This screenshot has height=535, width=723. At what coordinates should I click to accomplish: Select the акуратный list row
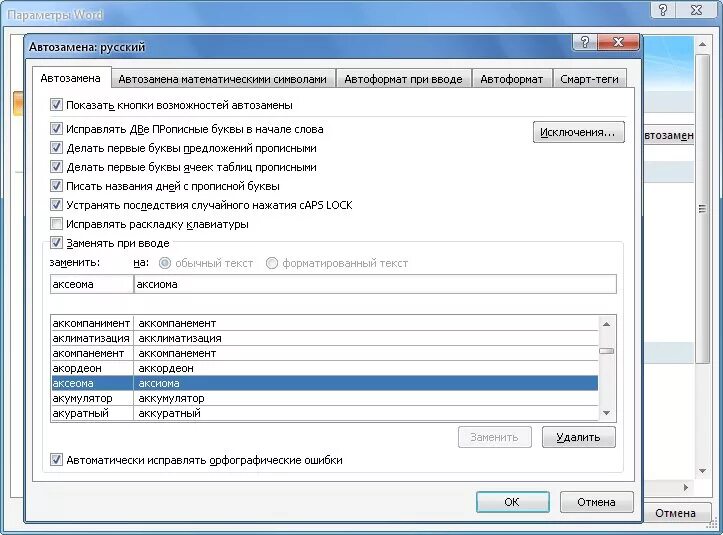pos(325,413)
